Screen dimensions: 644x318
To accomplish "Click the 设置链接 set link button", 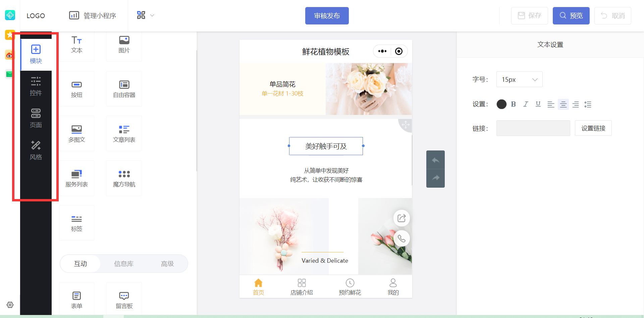I will pos(593,128).
